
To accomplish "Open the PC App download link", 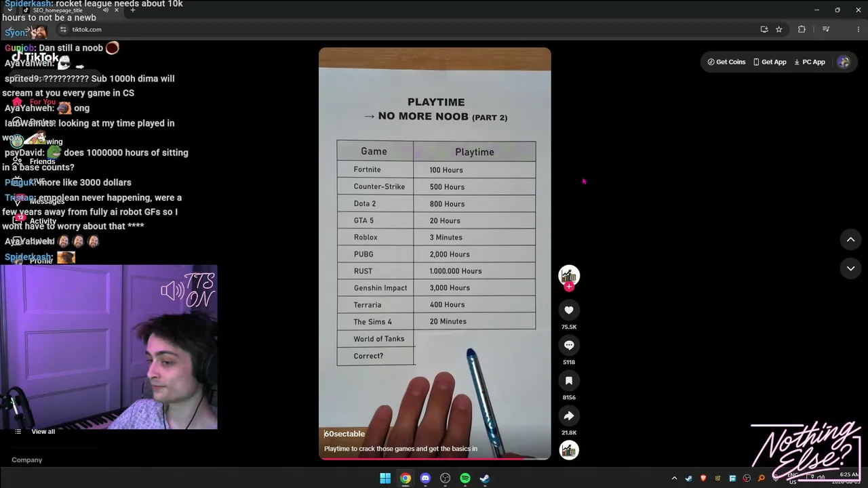I will click(809, 62).
